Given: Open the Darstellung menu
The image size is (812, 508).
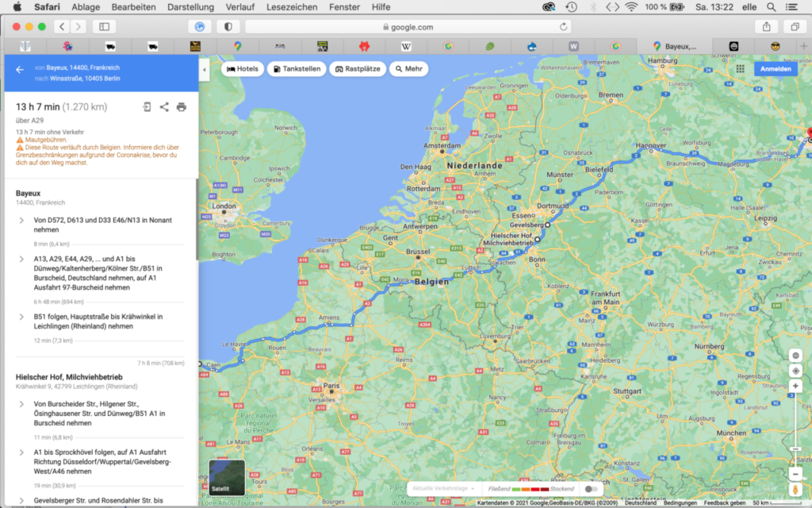Looking at the screenshot, I should tap(190, 6).
